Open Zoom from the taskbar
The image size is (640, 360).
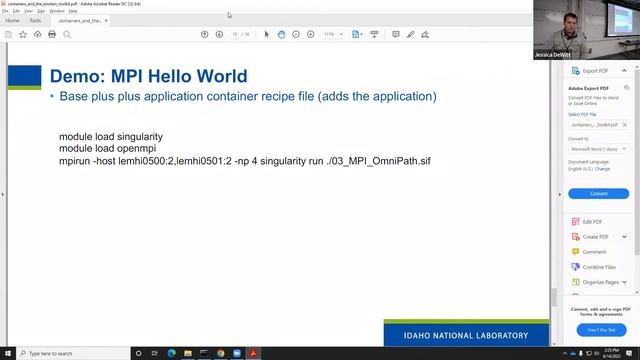[x=237, y=353]
